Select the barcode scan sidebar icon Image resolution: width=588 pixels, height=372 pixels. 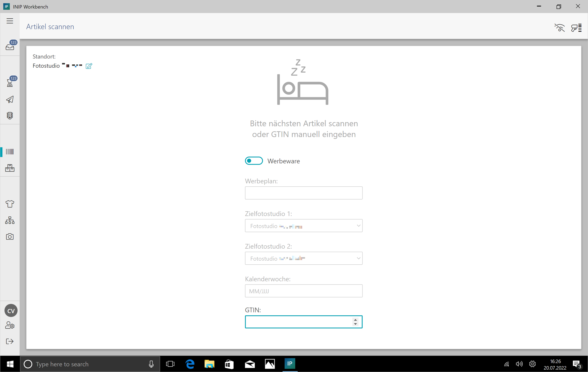[x=10, y=152]
